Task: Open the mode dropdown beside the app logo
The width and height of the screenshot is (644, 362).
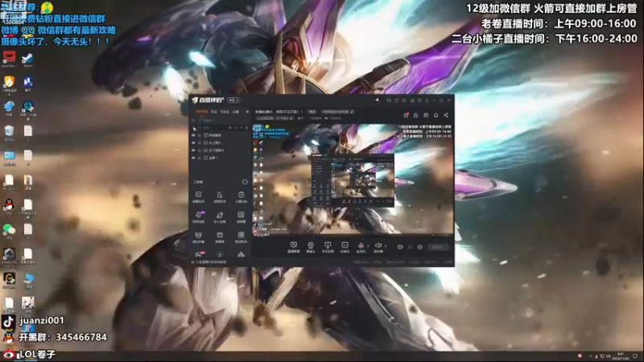Action: click(x=233, y=100)
